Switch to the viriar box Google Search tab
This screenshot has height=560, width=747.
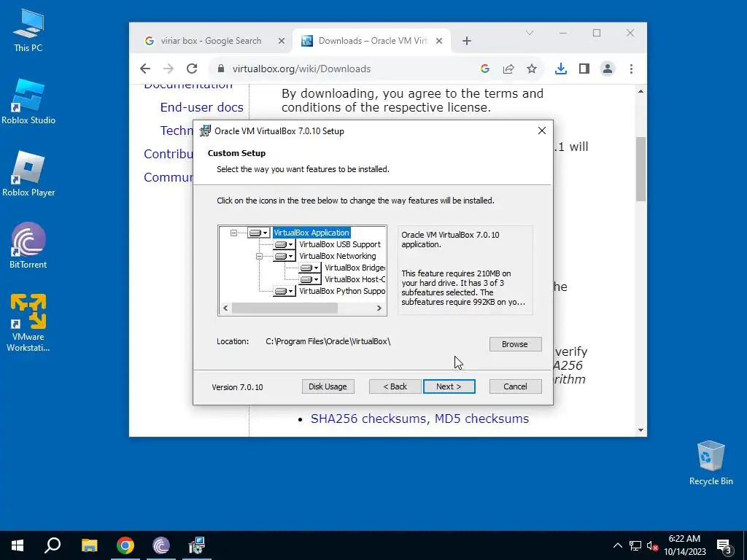pyautogui.click(x=211, y=41)
